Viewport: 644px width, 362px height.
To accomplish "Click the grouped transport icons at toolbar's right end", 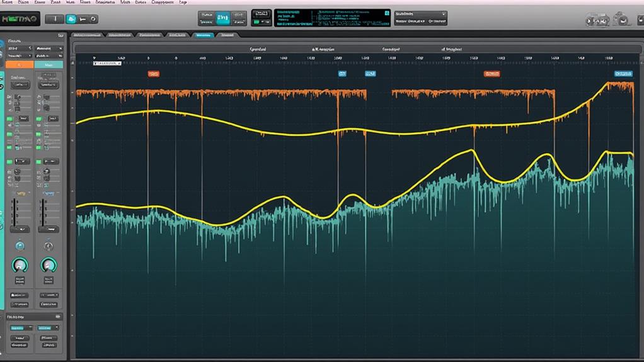I will [x=597, y=20].
